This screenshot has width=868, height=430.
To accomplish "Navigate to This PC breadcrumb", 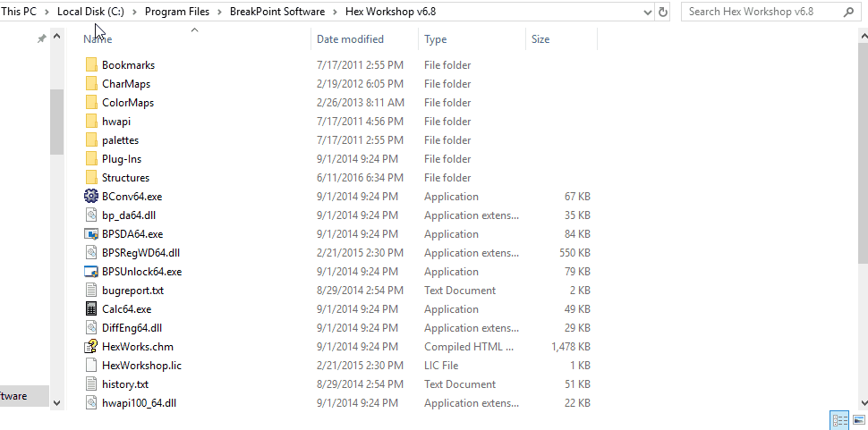I will click(x=19, y=12).
